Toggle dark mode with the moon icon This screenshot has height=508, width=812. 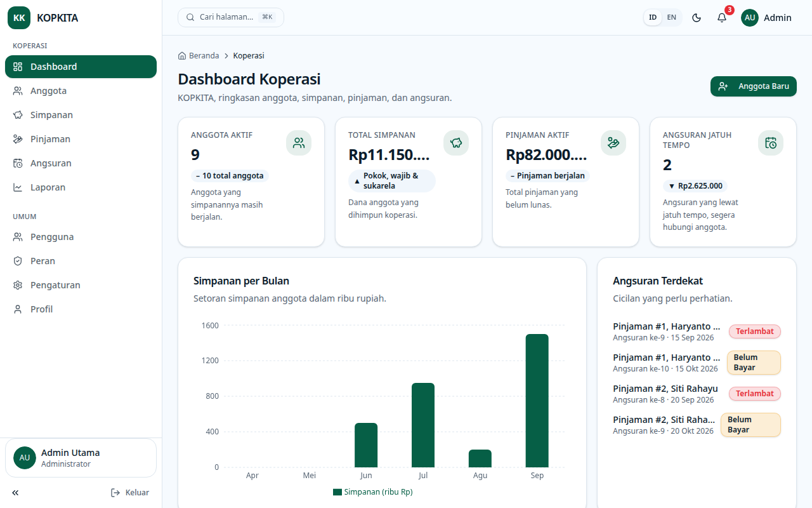coord(697,18)
